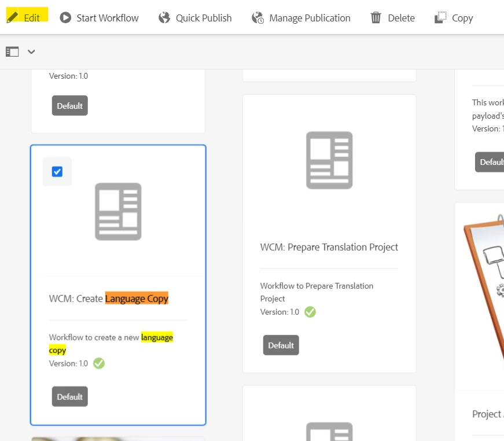
Task: Open Manage Publication
Action: click(310, 18)
